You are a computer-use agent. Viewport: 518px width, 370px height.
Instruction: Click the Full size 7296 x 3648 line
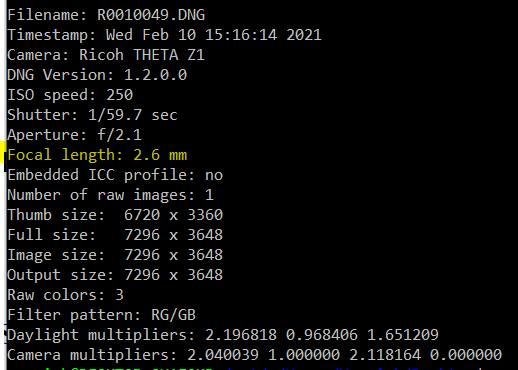[115, 235]
